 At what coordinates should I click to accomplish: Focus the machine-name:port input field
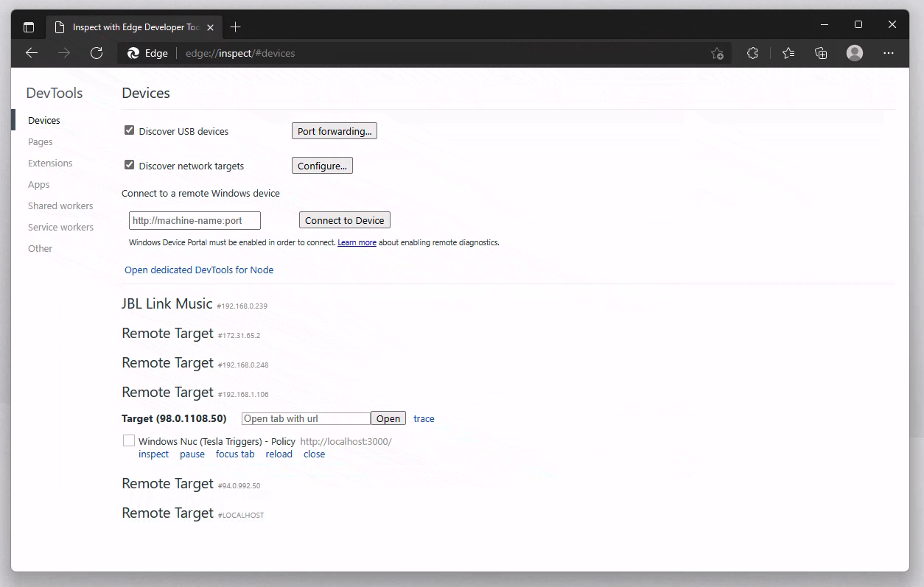click(195, 220)
